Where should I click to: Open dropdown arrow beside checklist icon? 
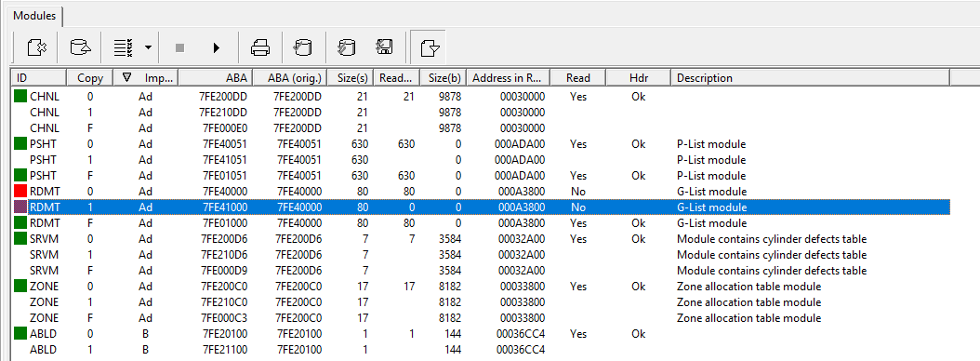point(148,47)
